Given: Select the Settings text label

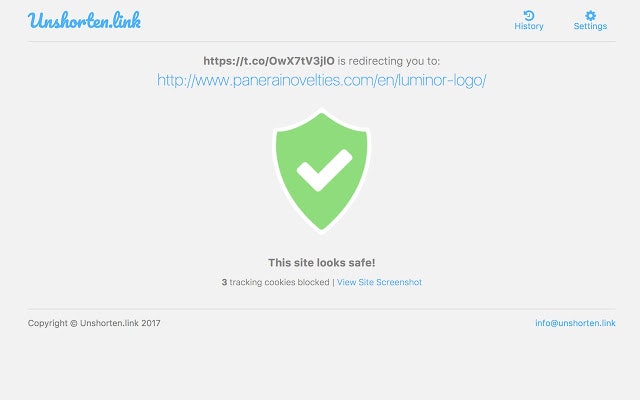Looking at the screenshot, I should coord(590,27).
